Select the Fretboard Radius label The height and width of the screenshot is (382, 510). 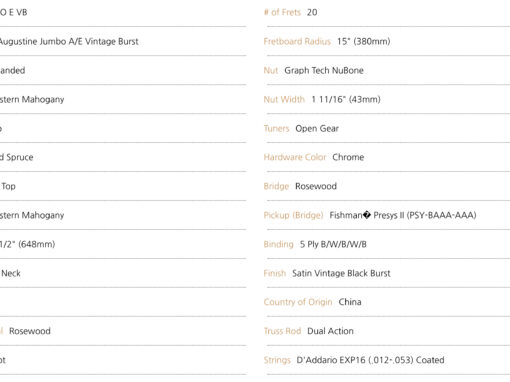pyautogui.click(x=297, y=41)
